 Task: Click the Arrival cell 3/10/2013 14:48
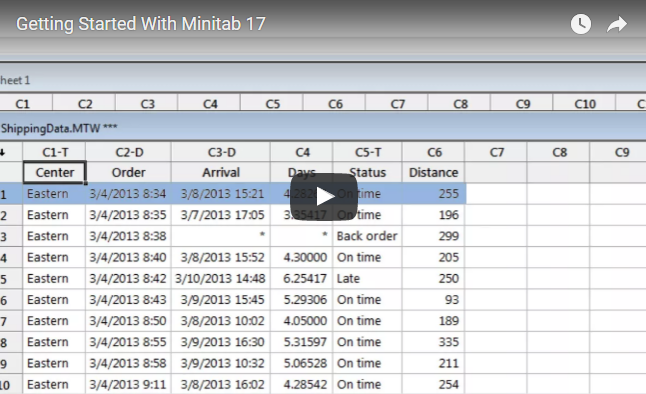click(221, 279)
